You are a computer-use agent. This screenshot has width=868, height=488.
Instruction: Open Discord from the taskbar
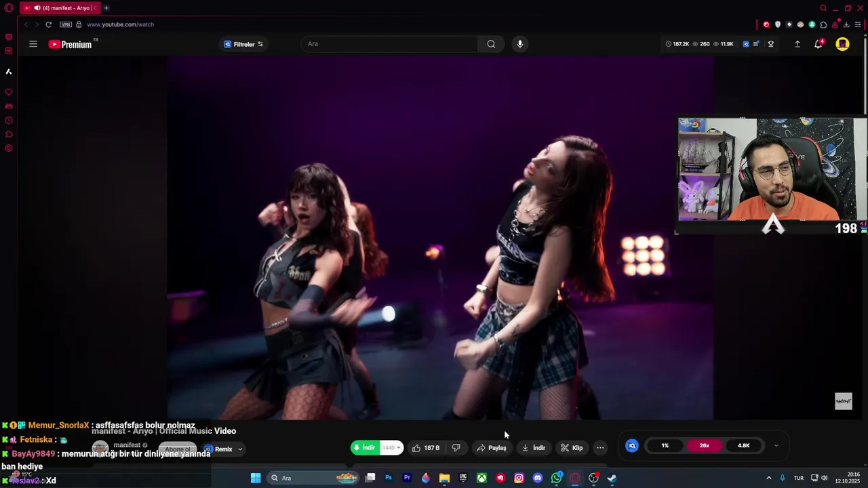538,478
